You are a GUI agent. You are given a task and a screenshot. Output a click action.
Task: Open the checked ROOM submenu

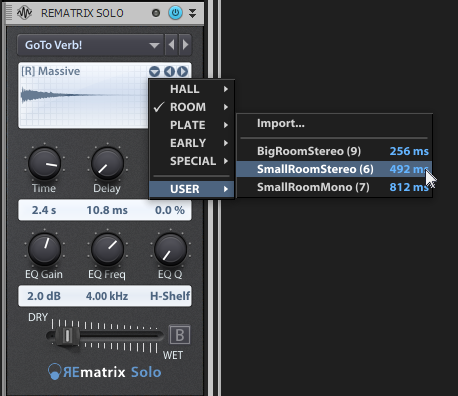192,107
